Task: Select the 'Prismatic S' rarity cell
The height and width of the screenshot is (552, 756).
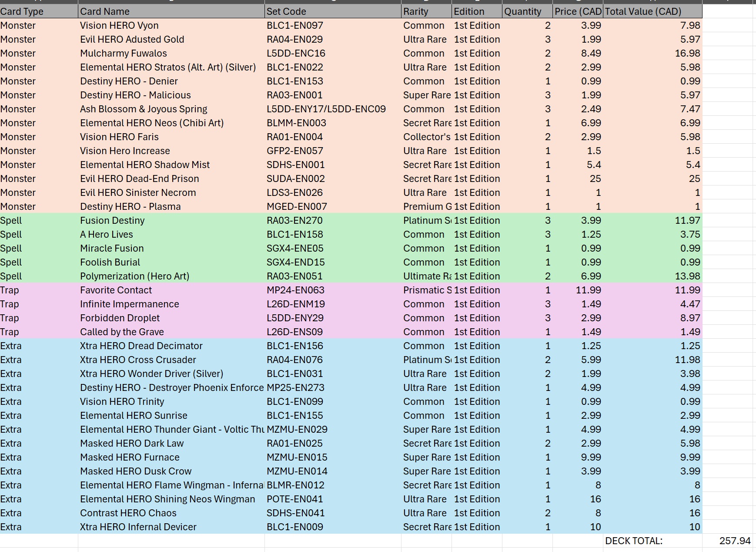Action: (426, 290)
